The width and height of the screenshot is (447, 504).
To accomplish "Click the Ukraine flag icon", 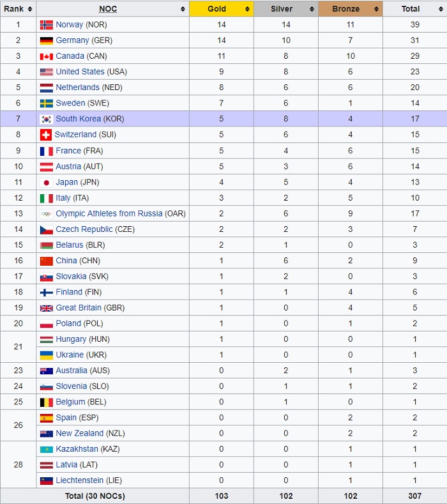I will pos(46,355).
